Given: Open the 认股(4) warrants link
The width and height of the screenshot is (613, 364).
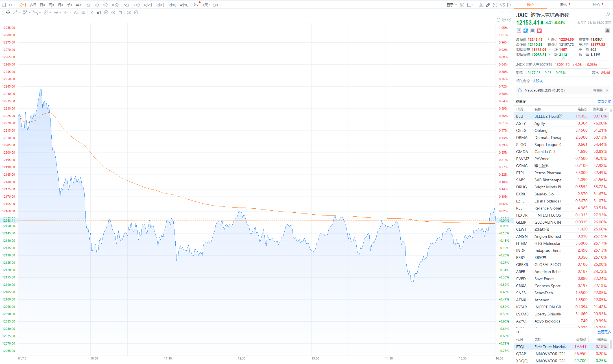Looking at the screenshot, I should click(x=538, y=81).
